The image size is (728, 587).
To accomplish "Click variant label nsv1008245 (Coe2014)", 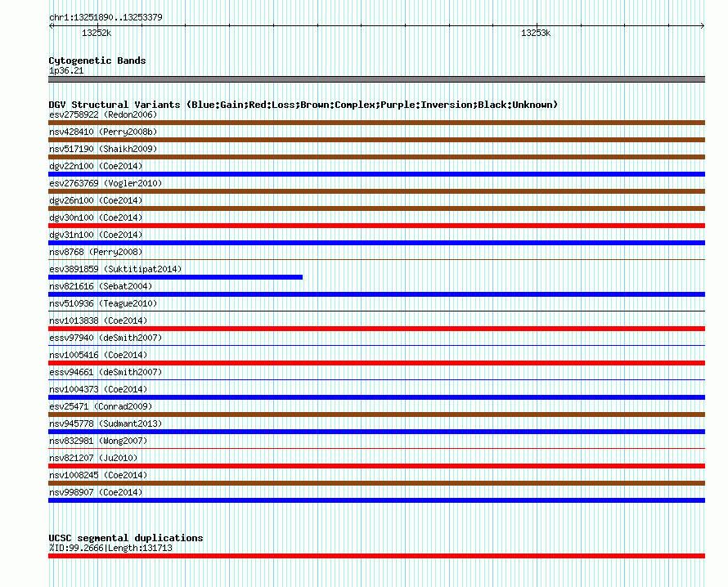I will pyautogui.click(x=98, y=475).
